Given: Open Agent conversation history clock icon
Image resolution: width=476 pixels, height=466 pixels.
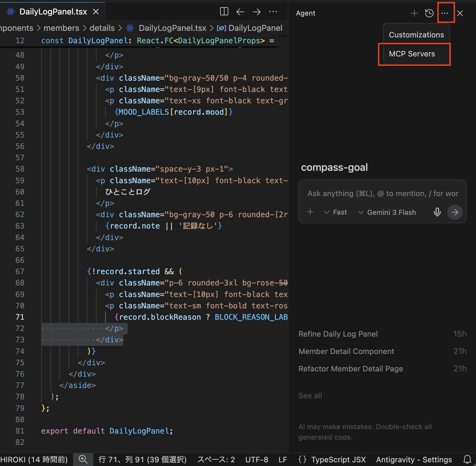Looking at the screenshot, I should pyautogui.click(x=429, y=13).
